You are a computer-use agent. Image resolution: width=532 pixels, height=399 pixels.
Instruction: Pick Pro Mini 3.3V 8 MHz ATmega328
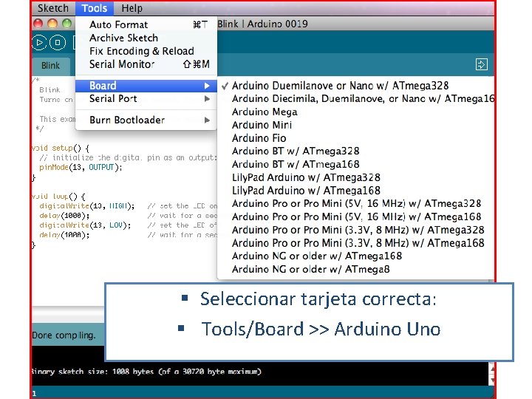coord(355,230)
